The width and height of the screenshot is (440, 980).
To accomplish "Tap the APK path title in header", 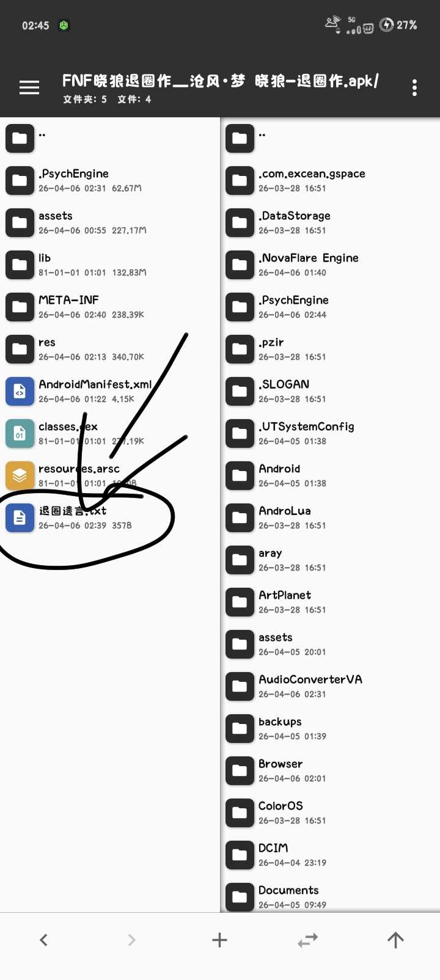I will coord(221,81).
